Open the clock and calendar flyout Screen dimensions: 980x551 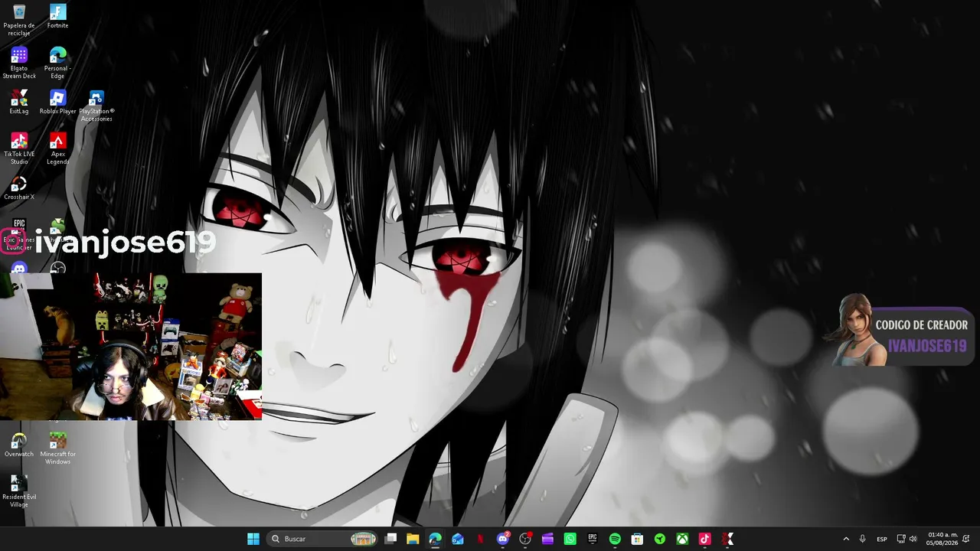pos(942,539)
